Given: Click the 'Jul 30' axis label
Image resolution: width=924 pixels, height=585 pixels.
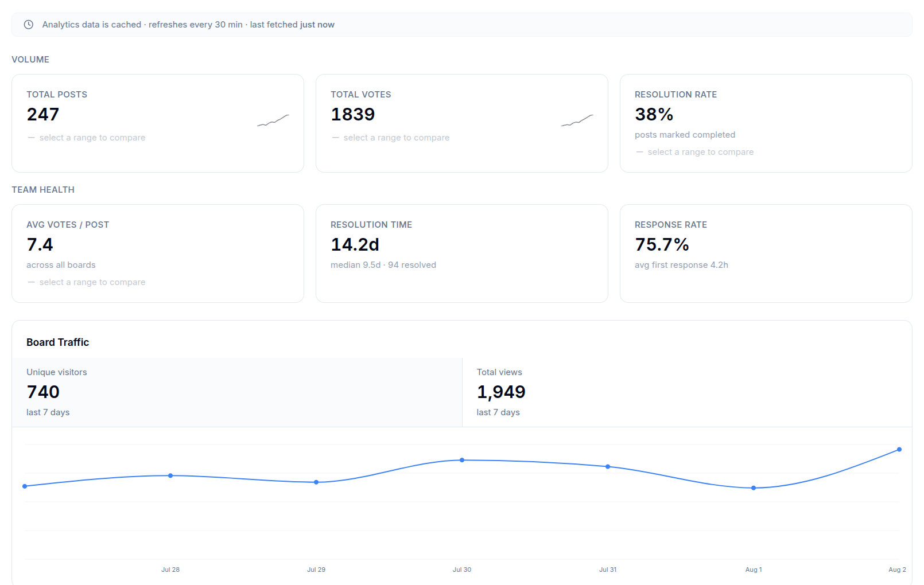Looking at the screenshot, I should point(462,570).
